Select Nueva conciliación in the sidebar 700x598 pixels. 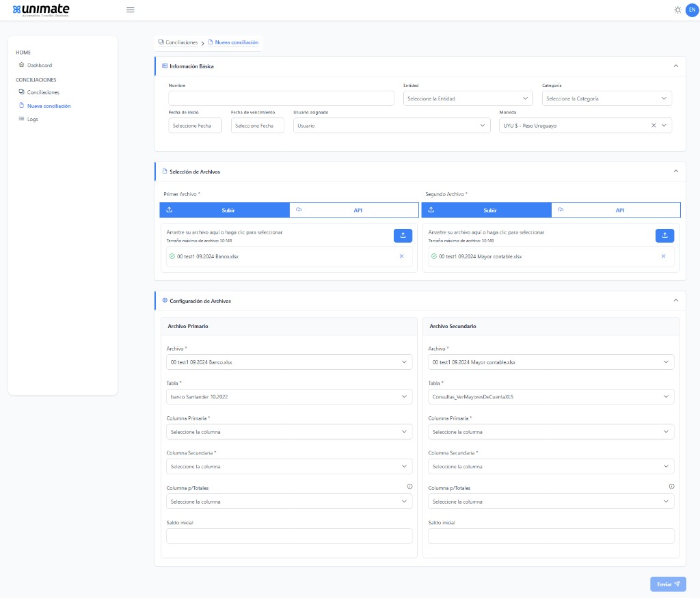[x=44, y=106]
